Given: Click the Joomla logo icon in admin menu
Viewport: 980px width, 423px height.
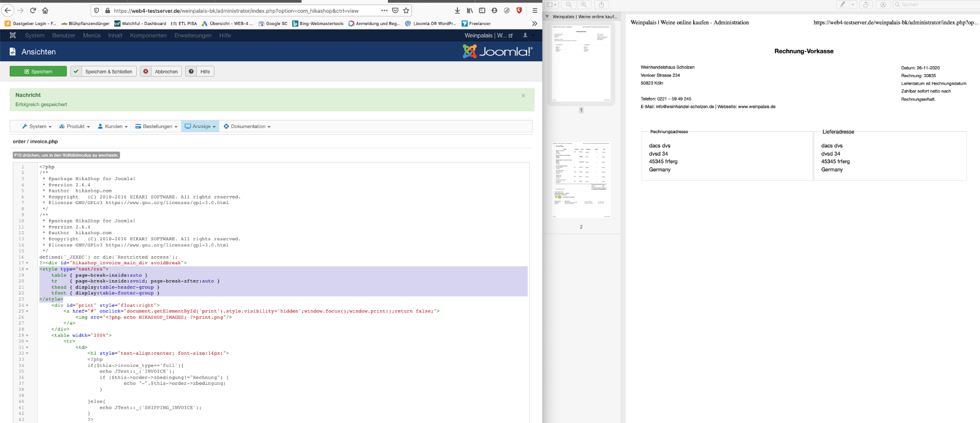Looking at the screenshot, I should 13,35.
